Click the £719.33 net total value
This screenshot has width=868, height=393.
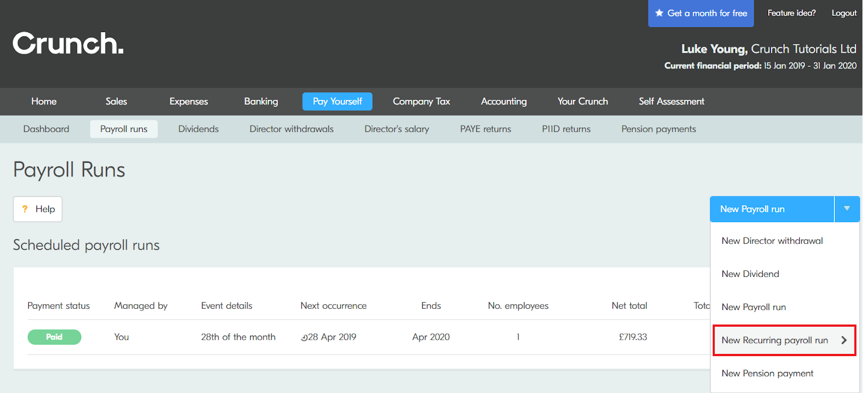(633, 337)
